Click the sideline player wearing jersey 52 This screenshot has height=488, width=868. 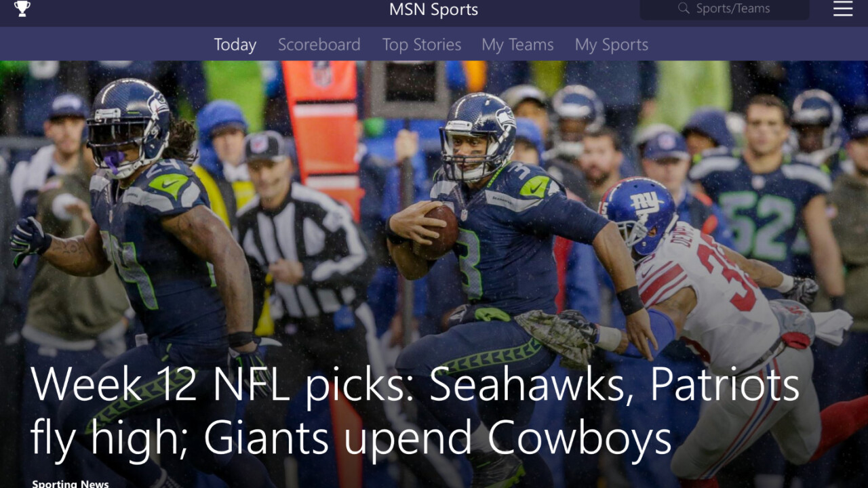[763, 197]
